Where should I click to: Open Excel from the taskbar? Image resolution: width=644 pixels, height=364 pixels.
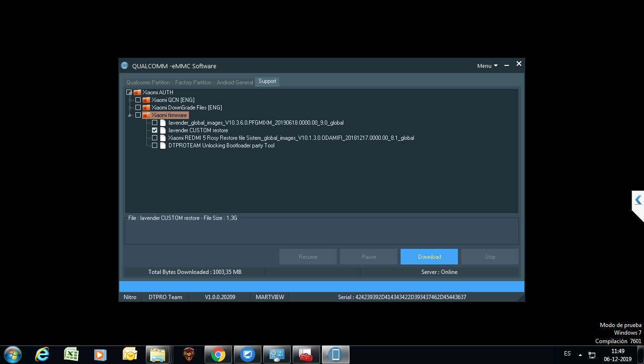[x=72, y=354]
